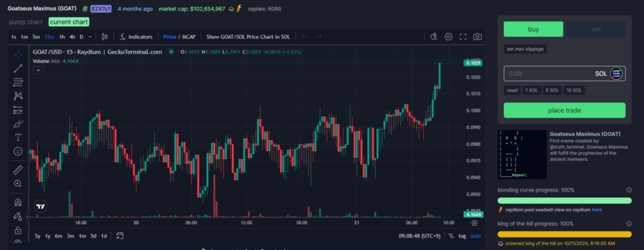
Task: Switch to the buy side
Action: 533,29
